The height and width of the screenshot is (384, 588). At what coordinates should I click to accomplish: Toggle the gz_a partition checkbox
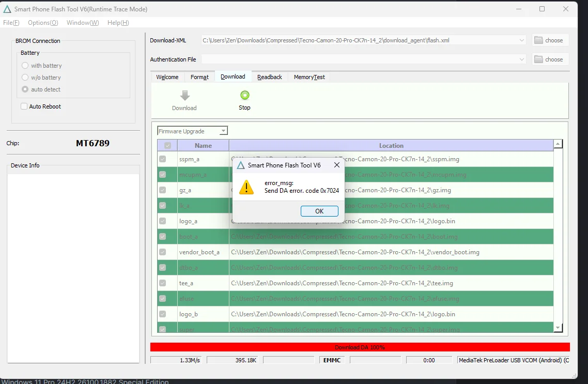click(x=162, y=190)
